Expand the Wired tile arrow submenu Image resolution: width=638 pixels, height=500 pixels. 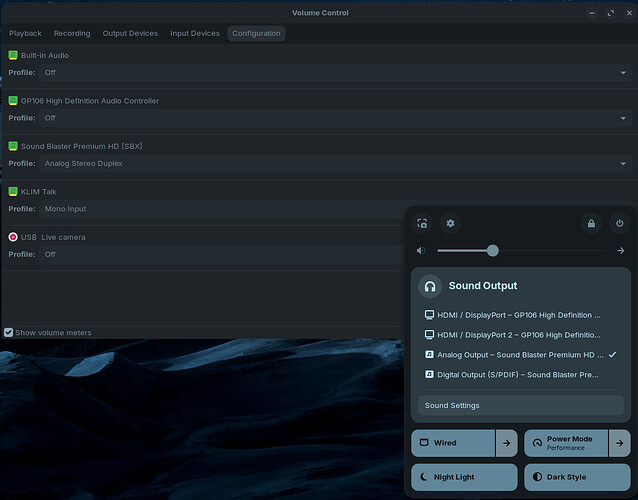[507, 443]
